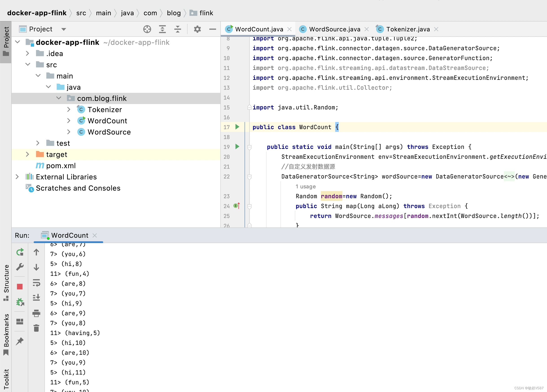
Task: Expand the target folder
Action: point(28,155)
